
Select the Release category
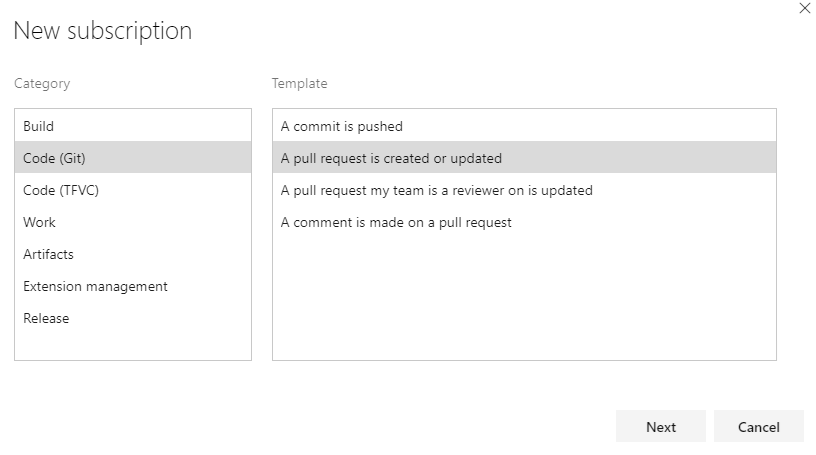tap(47, 318)
